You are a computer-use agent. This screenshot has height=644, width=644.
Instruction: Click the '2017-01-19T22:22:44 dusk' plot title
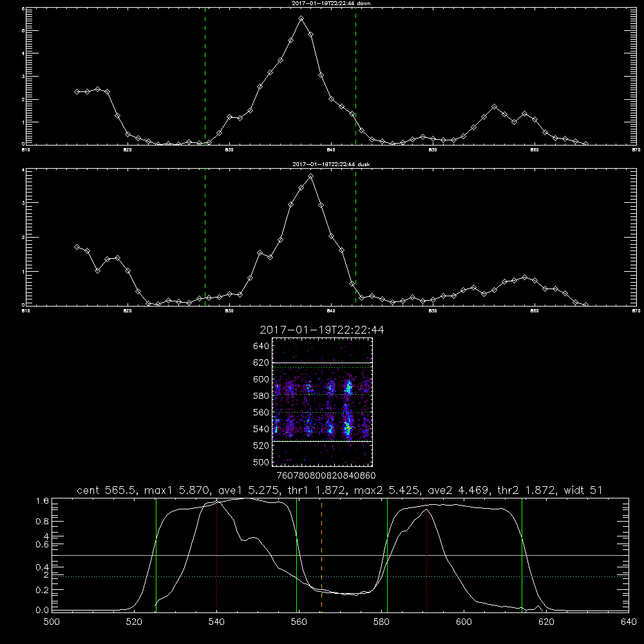click(x=331, y=164)
